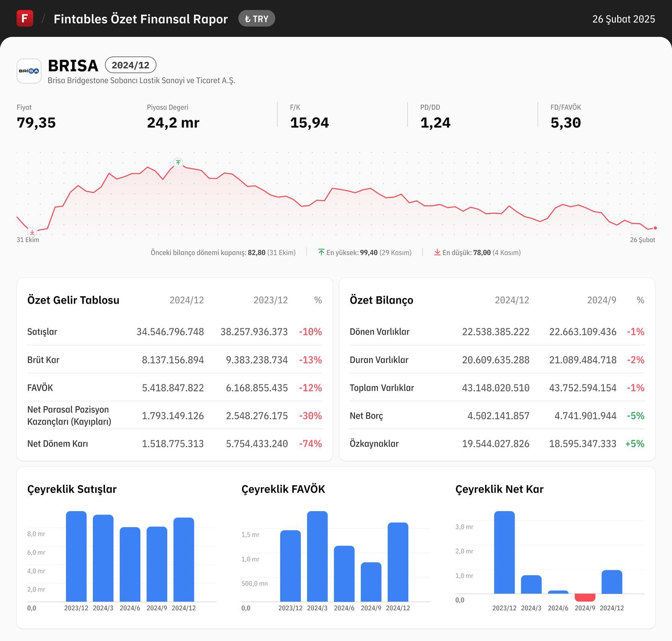The width and height of the screenshot is (672, 641).
Task: Click the Fiyat value 79,35
Action: click(36, 123)
